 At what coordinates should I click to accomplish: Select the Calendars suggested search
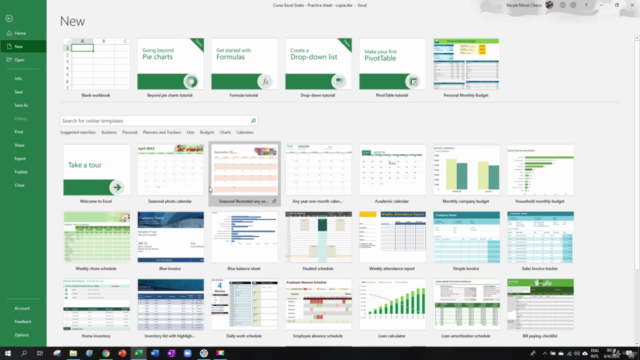click(245, 132)
